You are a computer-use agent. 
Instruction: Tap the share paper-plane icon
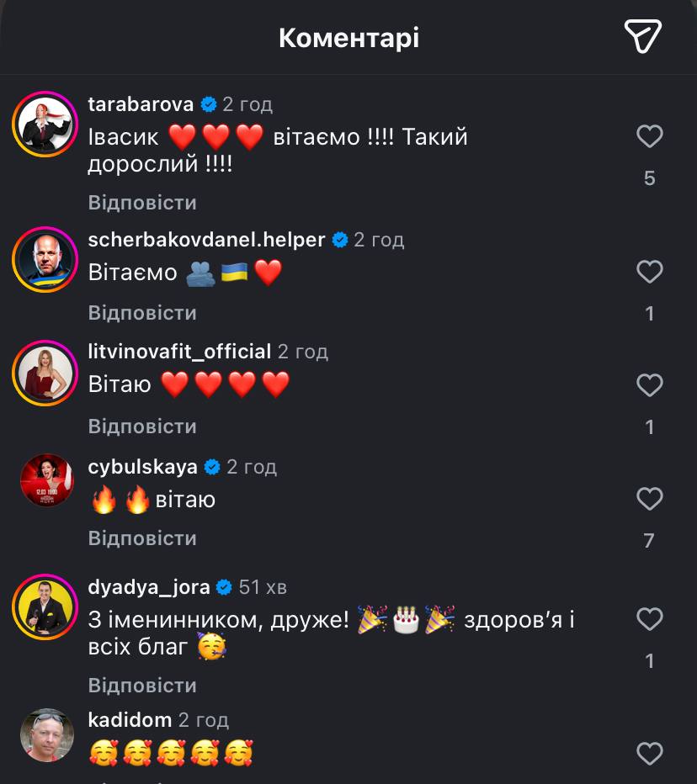pos(642,37)
